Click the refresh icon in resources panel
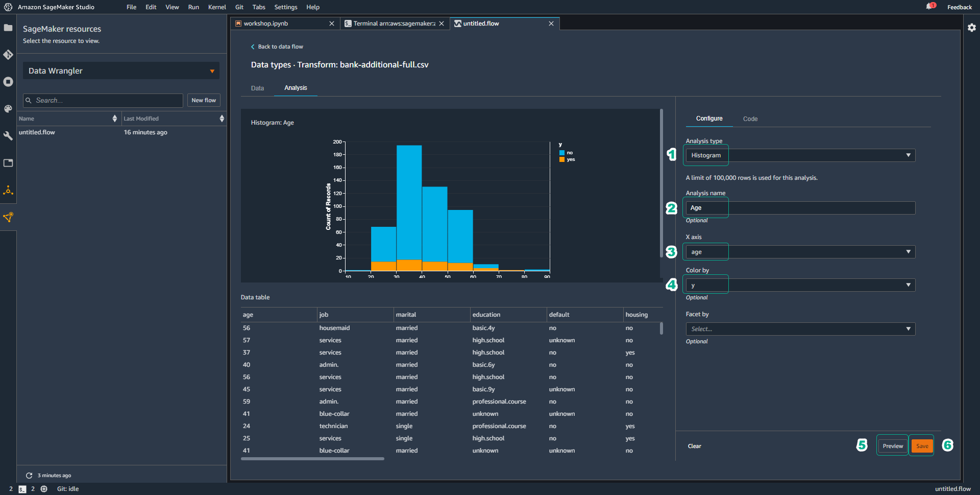The image size is (980, 495). click(x=29, y=476)
